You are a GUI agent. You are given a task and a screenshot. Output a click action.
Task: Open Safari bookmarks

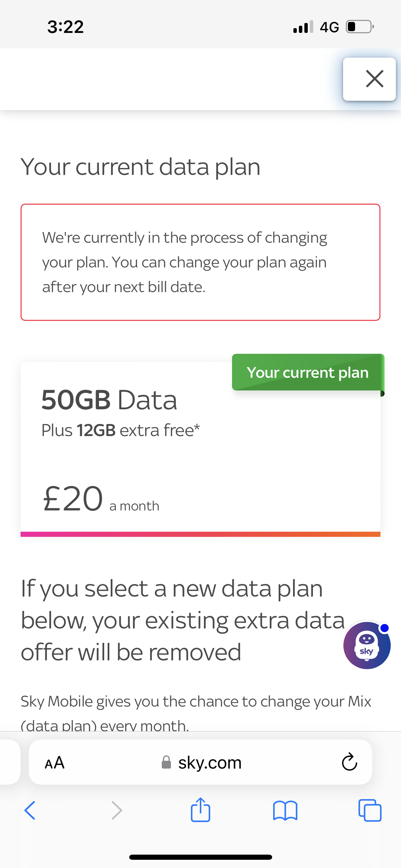[285, 810]
